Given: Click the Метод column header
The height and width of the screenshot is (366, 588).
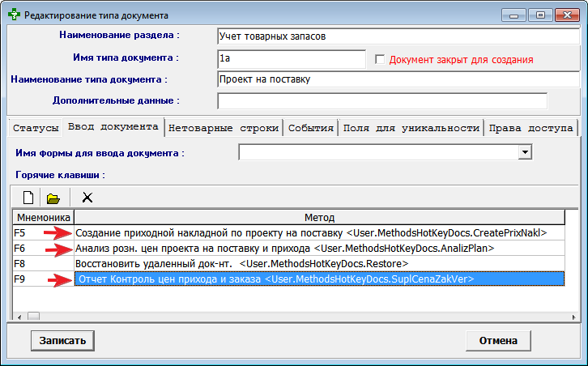Looking at the screenshot, I should tap(319, 218).
